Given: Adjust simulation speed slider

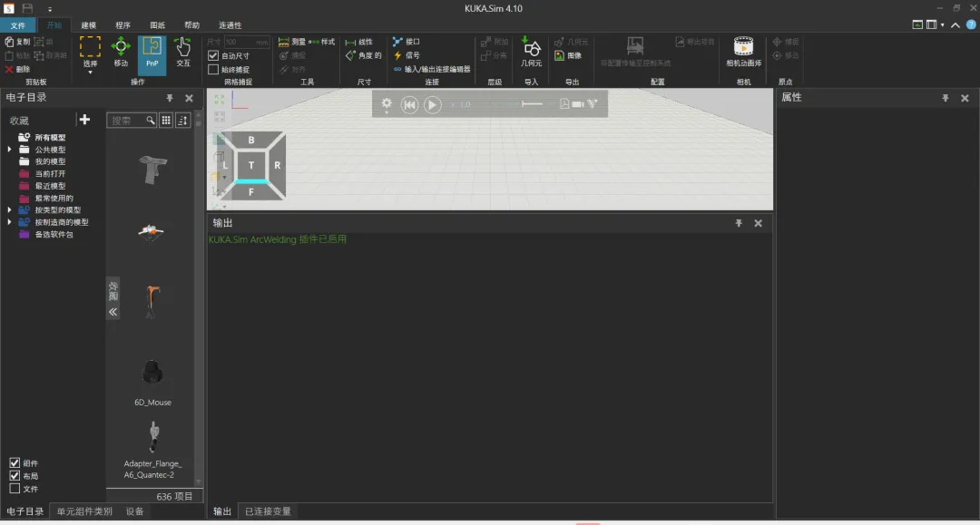Looking at the screenshot, I should (532, 104).
